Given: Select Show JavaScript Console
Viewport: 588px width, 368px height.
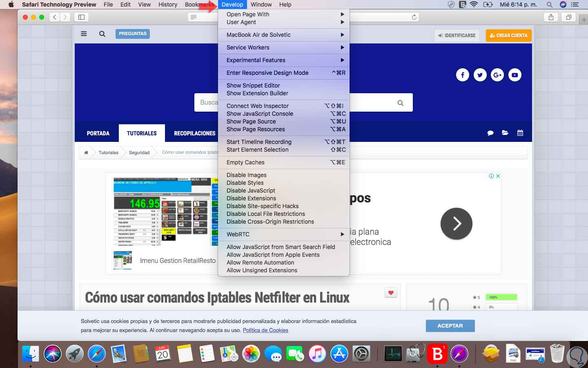Looking at the screenshot, I should click(x=284, y=114).
